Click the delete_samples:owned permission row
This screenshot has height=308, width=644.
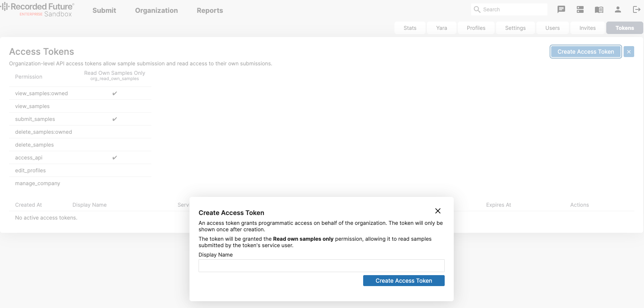pos(80,132)
